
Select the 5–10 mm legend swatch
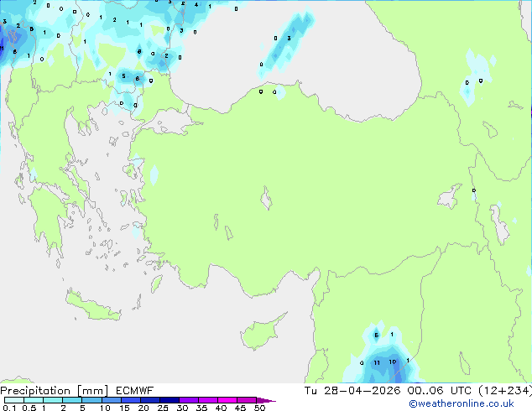tap(91, 400)
